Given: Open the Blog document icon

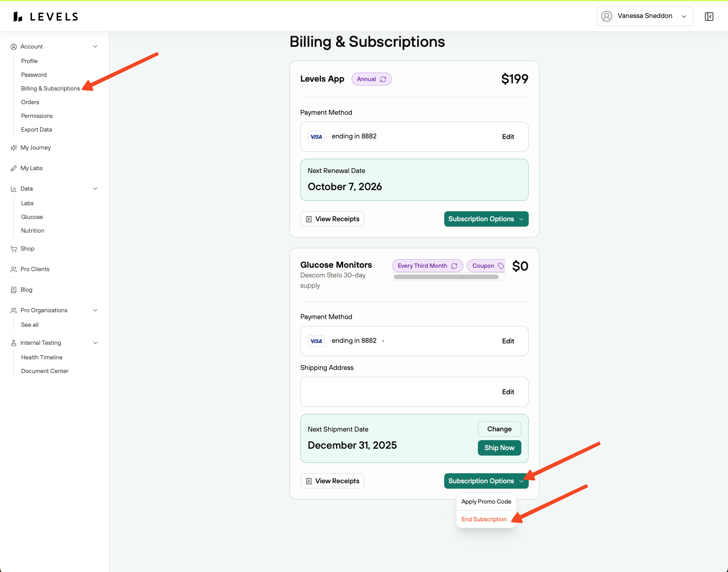Looking at the screenshot, I should pos(14,290).
